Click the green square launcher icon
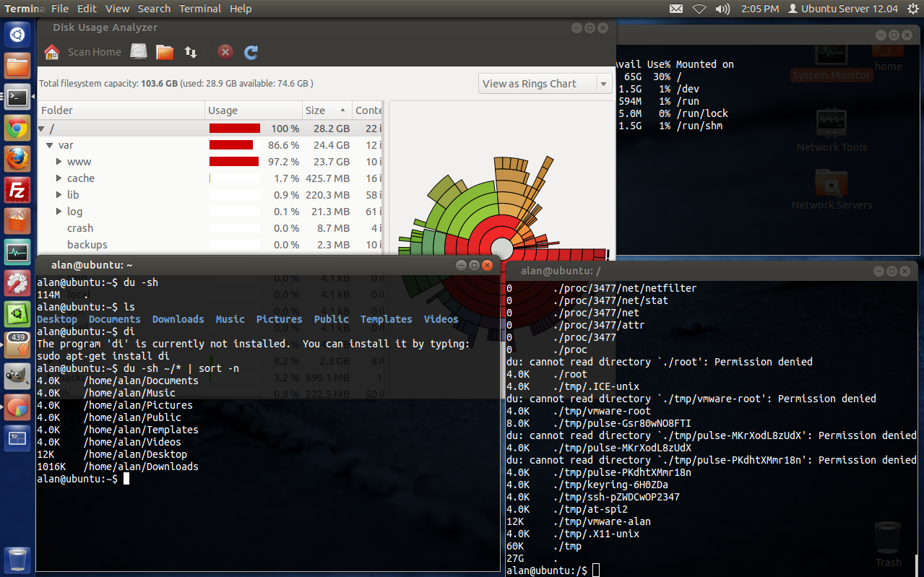 tap(17, 315)
